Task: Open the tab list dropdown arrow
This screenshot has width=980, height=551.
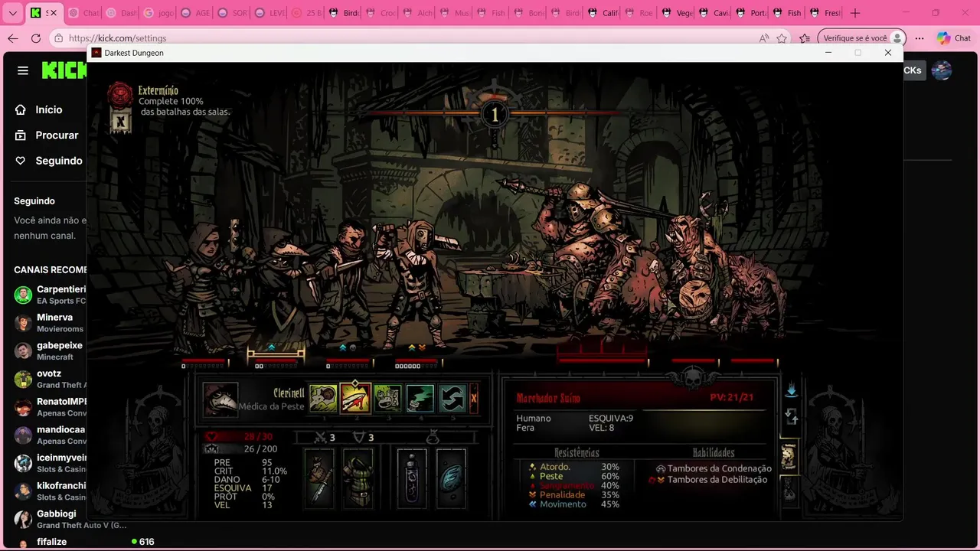Action: pos(13,13)
